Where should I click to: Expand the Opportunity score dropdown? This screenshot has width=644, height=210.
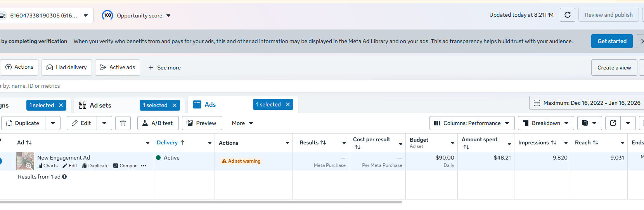(168, 16)
